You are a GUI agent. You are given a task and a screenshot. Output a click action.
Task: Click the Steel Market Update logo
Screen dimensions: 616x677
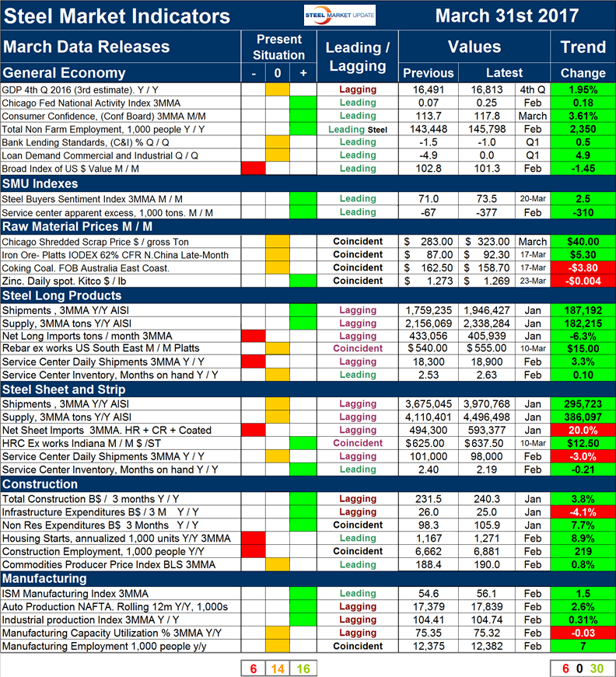338,16
